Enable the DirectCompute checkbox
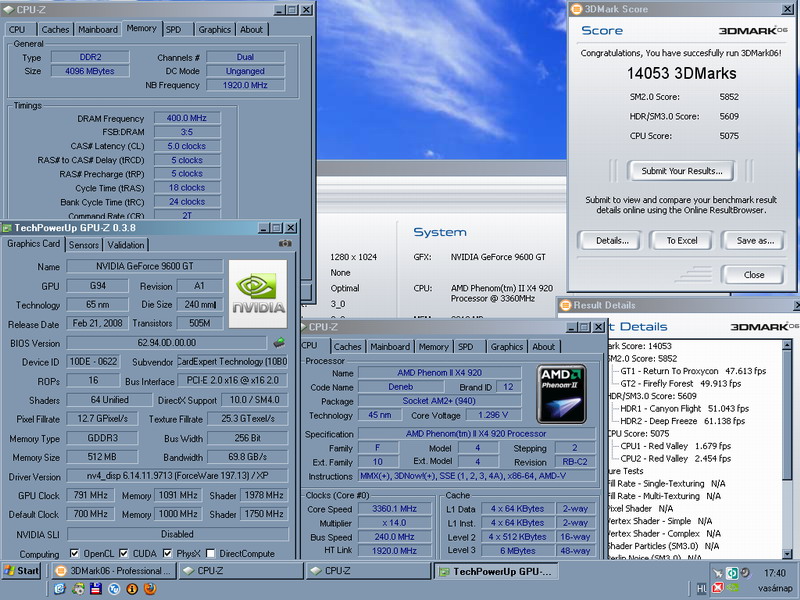800x600 pixels. tap(211, 553)
